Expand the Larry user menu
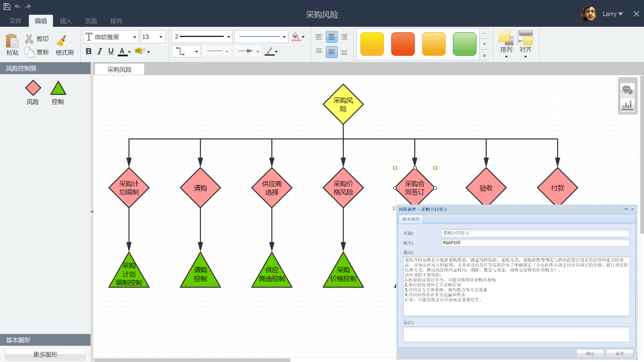The width and height of the screenshot is (644, 362). click(613, 14)
